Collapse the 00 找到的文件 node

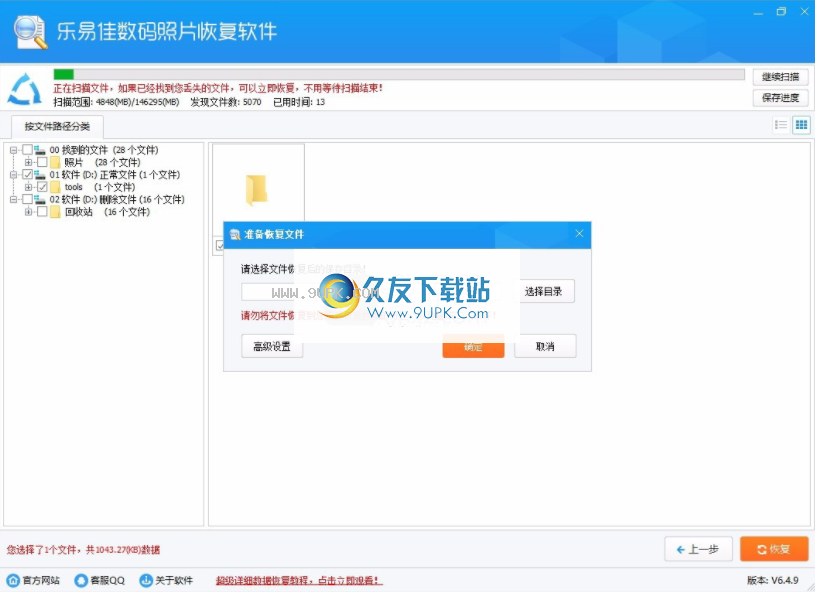(14, 150)
